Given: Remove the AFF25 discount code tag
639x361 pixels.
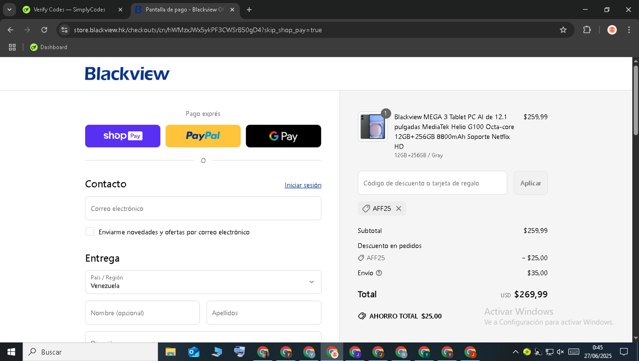Looking at the screenshot, I should (x=399, y=208).
